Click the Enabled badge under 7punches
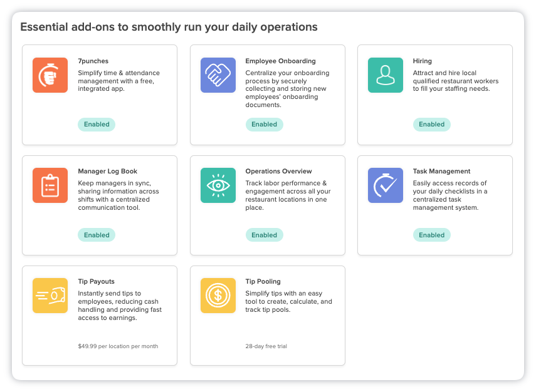Image resolution: width=536 pixels, height=392 pixels. click(x=97, y=125)
